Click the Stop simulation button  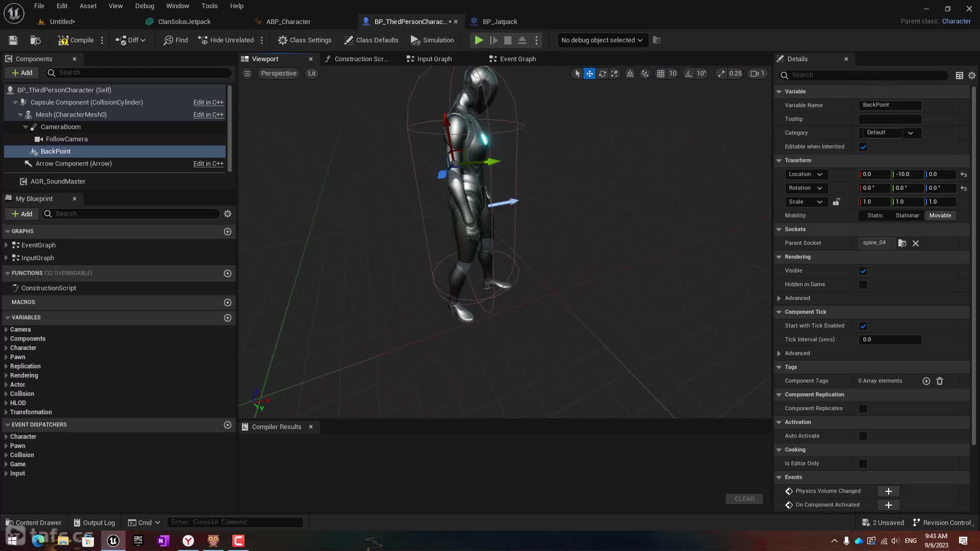(x=508, y=40)
